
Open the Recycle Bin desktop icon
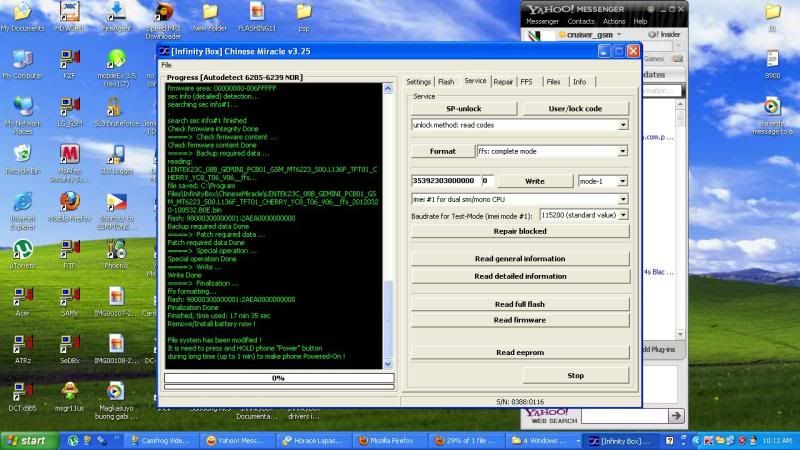tap(22, 159)
